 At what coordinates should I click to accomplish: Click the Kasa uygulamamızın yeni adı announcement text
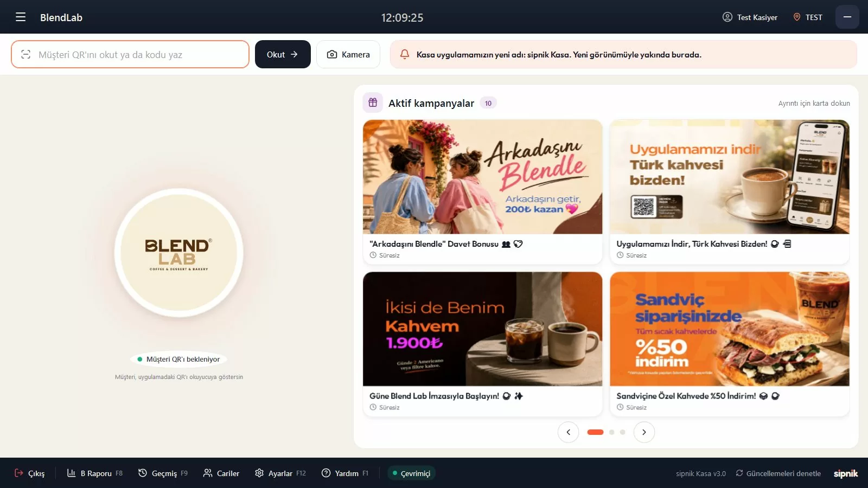pyautogui.click(x=559, y=55)
